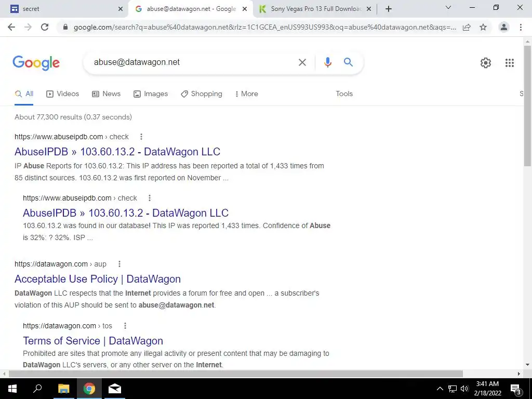
Task: Close the secret tab
Action: 121,9
